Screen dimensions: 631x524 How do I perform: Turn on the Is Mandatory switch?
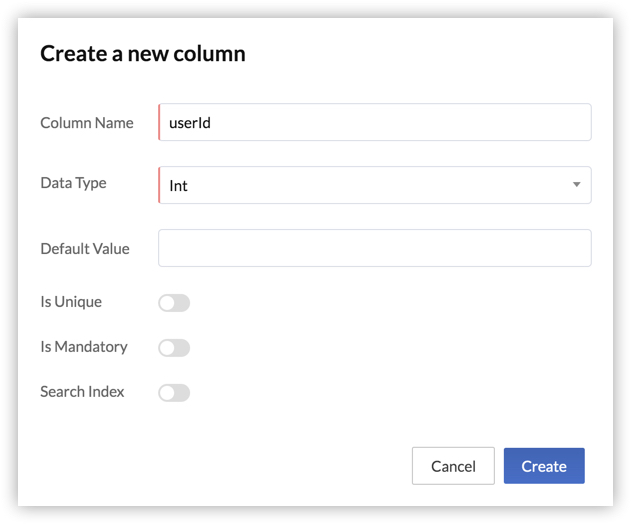point(174,348)
